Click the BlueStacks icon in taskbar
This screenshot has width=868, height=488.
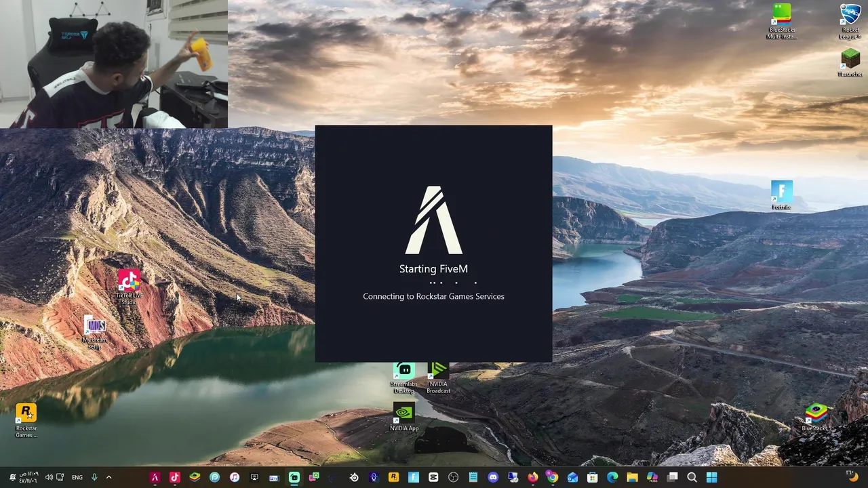(x=195, y=477)
